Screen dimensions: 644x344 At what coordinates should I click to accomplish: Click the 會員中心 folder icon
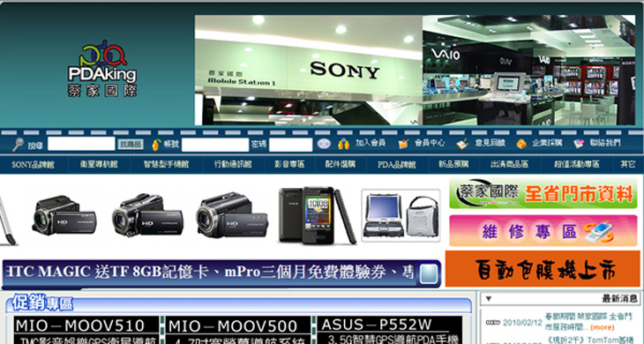click(x=404, y=144)
